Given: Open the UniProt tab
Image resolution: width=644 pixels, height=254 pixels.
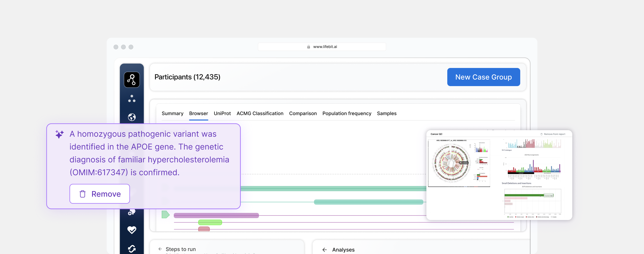Looking at the screenshot, I should (x=222, y=114).
